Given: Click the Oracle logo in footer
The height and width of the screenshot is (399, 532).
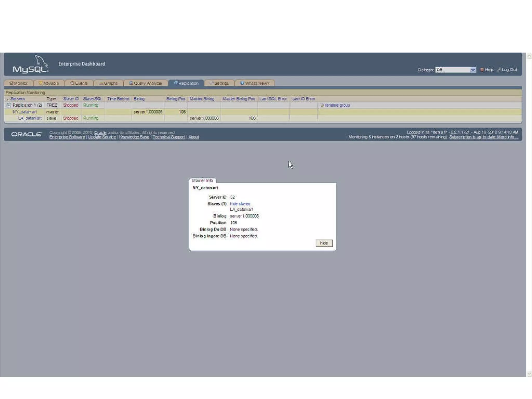Looking at the screenshot, I should pyautogui.click(x=26, y=134).
